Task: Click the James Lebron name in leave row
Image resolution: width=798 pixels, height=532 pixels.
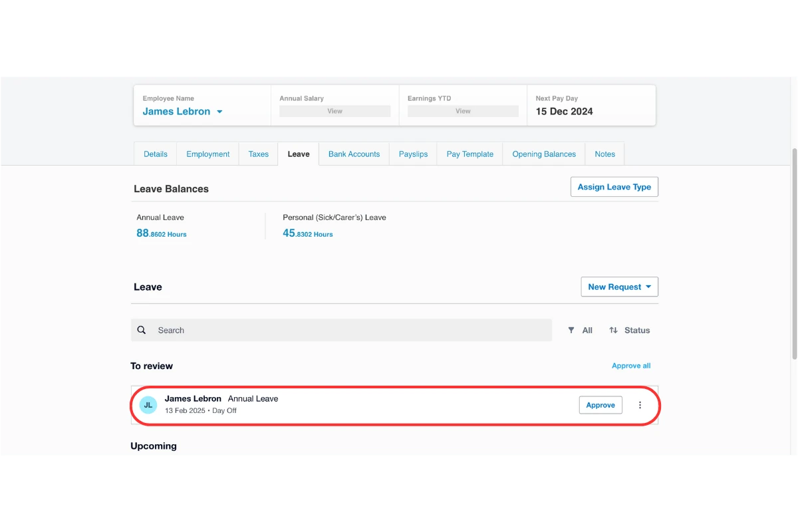Action: point(193,398)
